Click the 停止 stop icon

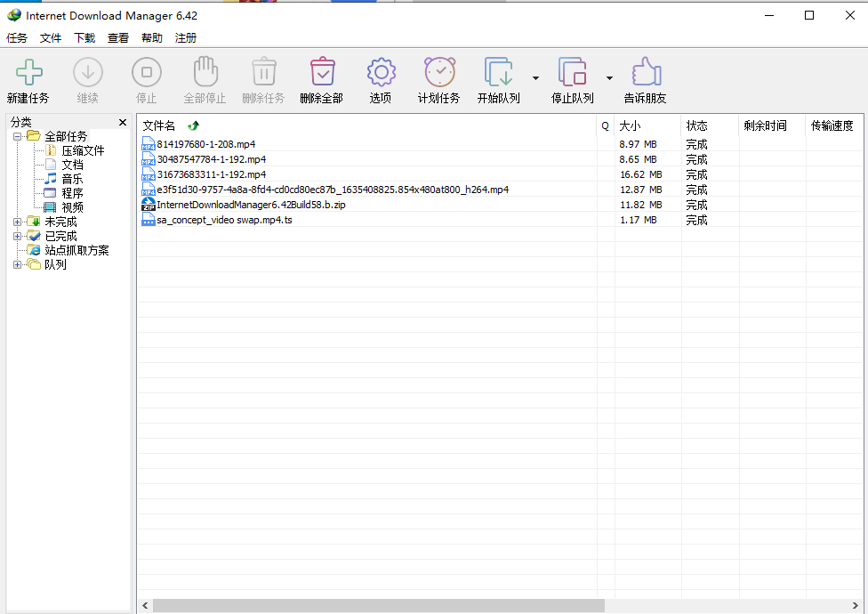[147, 73]
